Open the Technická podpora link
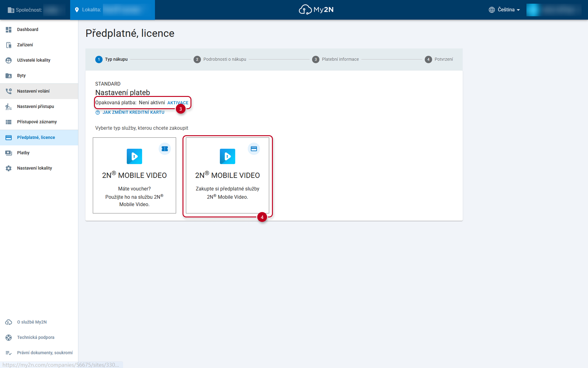This screenshot has width=588, height=368. pos(39,337)
